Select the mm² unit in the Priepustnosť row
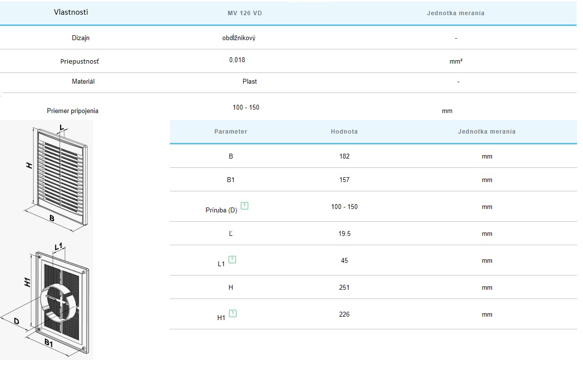This screenshot has width=583, height=392. click(456, 62)
